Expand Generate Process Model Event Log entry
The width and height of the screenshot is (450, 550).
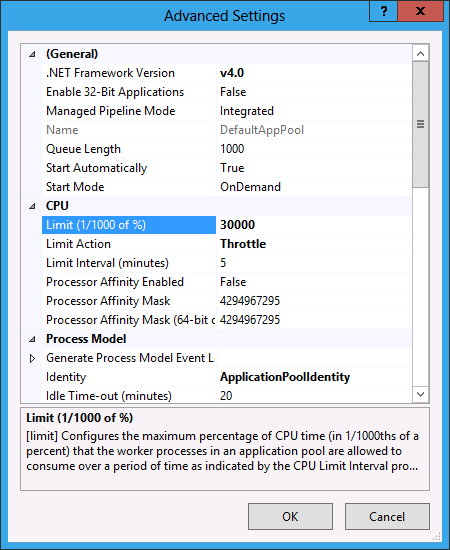32,358
